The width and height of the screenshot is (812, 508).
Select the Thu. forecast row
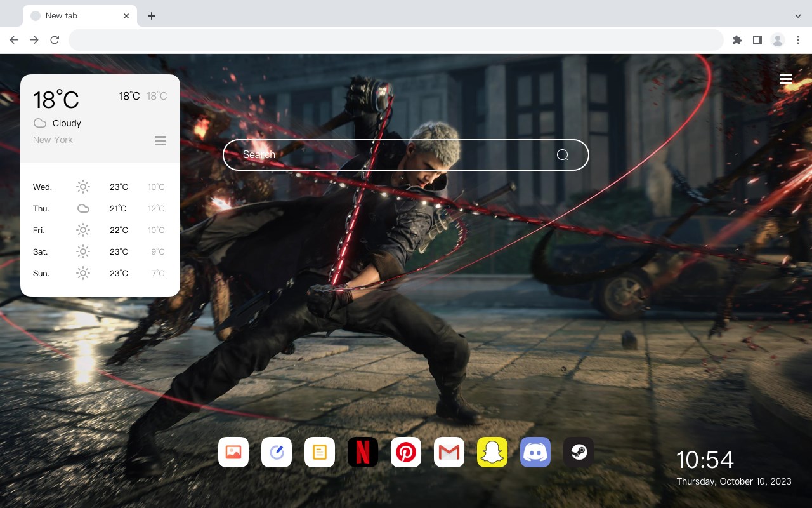(100, 208)
